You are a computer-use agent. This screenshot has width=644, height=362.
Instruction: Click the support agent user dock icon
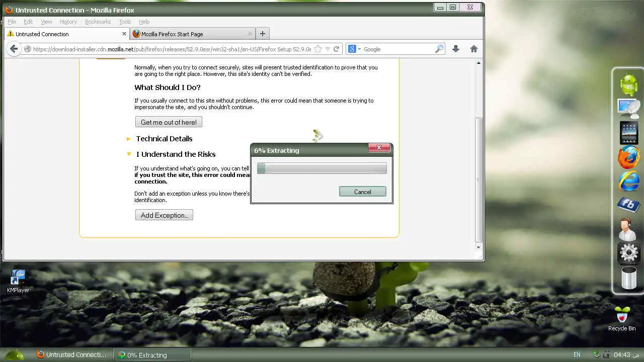click(x=627, y=229)
